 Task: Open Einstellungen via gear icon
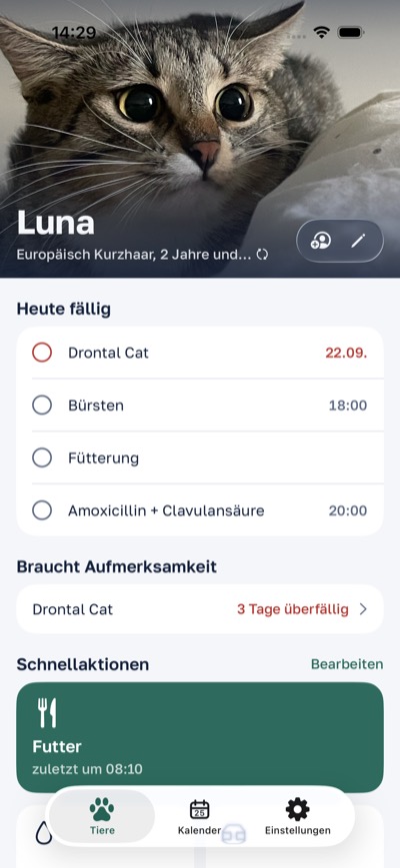coord(298,809)
